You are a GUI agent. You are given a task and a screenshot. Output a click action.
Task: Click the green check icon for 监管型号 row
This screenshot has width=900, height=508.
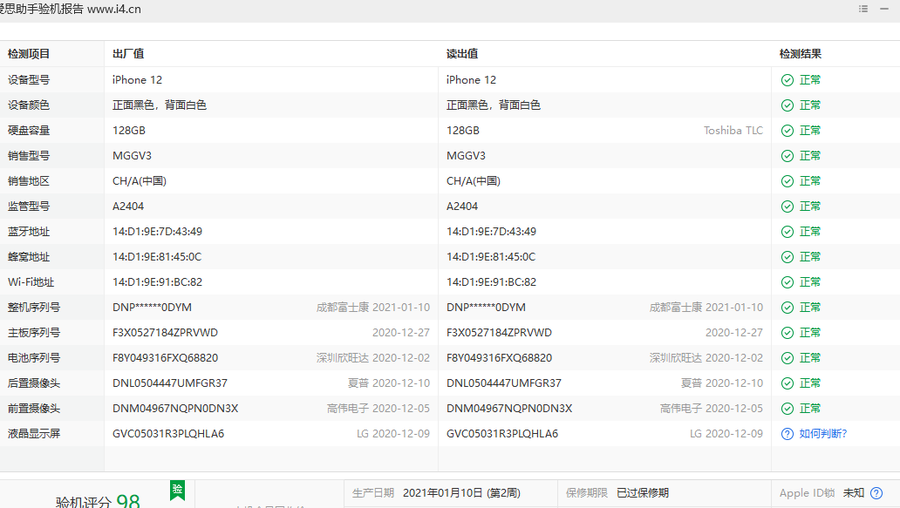[x=788, y=207]
